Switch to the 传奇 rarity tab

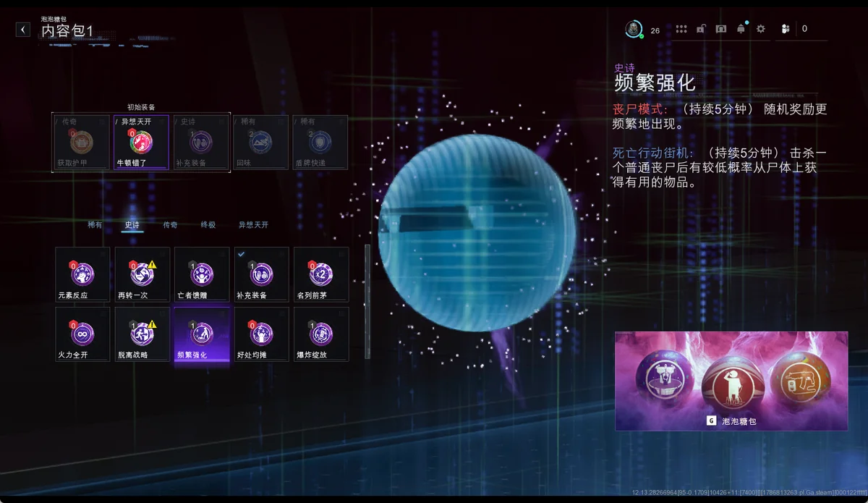tap(170, 225)
